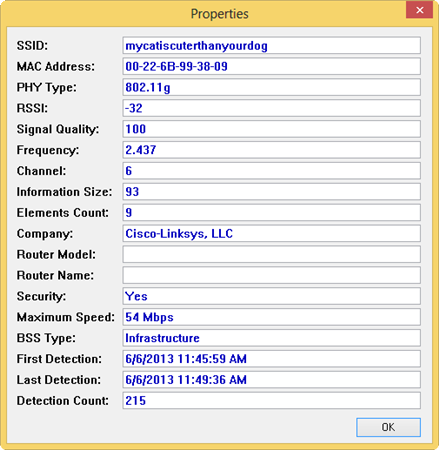Click the OK button
The height and width of the screenshot is (450, 439).
pyautogui.click(x=388, y=427)
